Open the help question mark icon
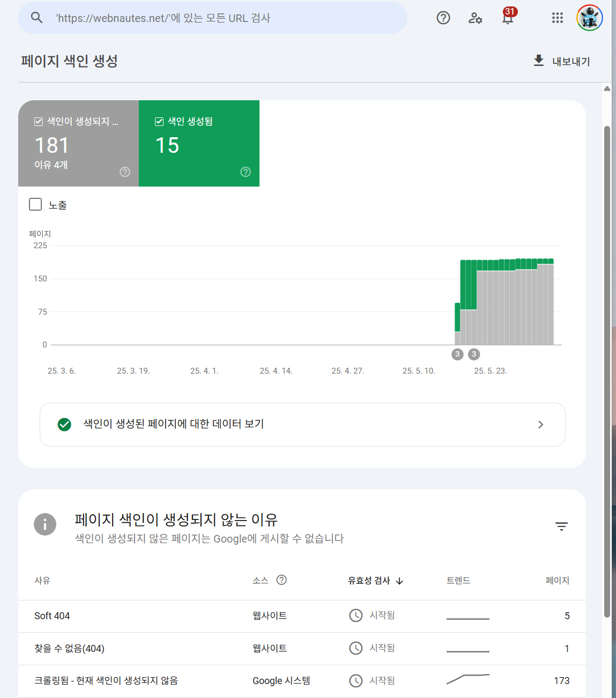616x698 pixels. coord(443,18)
